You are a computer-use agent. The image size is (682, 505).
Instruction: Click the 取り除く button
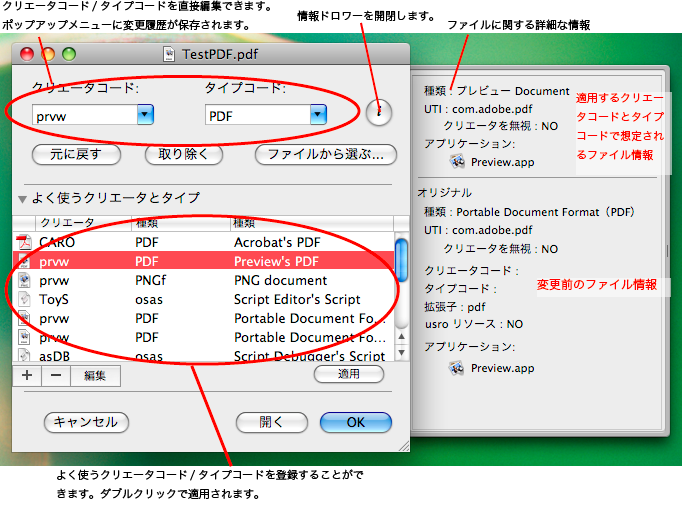(x=184, y=154)
